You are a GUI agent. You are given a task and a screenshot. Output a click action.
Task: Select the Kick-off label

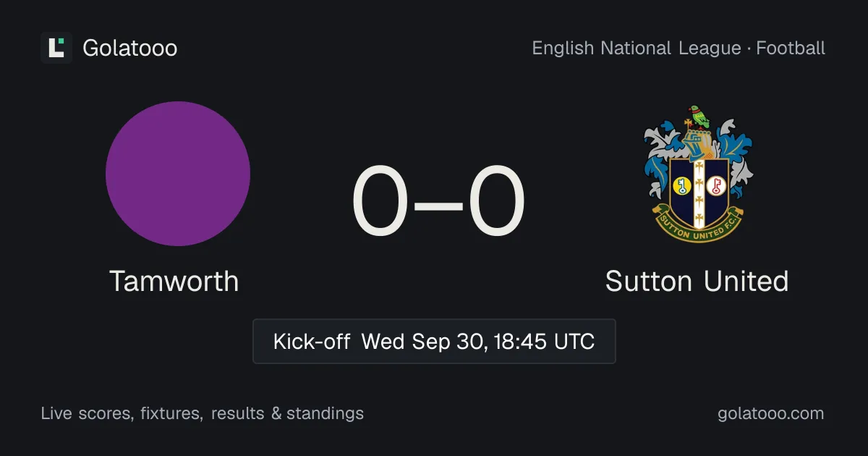(x=312, y=341)
